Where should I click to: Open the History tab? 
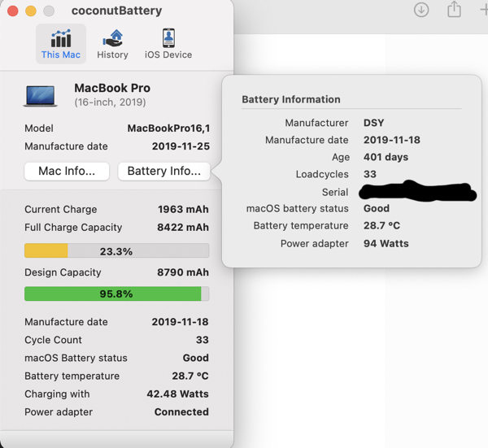click(113, 44)
